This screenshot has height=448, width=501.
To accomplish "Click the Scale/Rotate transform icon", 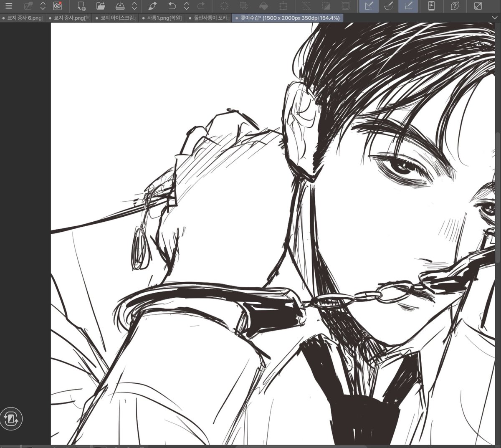I will (x=283, y=6).
